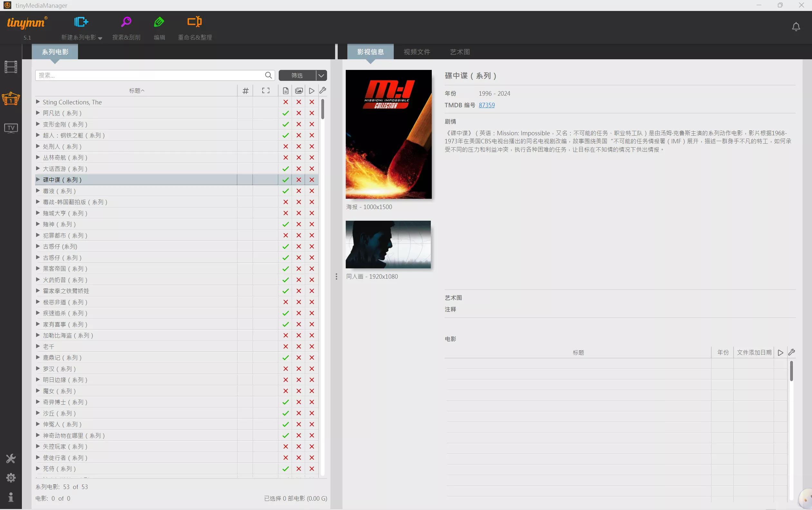
Task: Click the wrench column settings icon above set list
Action: point(323,90)
